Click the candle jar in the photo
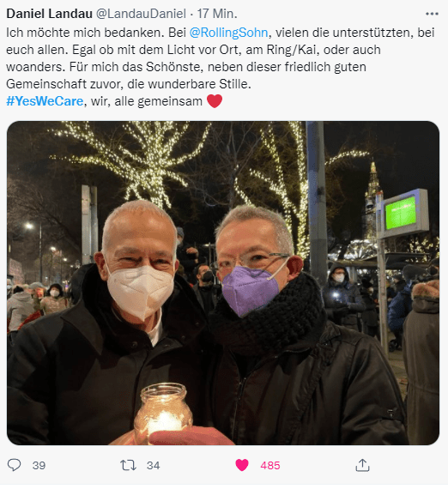Image resolution: width=448 pixels, height=489 pixels. pos(162,412)
